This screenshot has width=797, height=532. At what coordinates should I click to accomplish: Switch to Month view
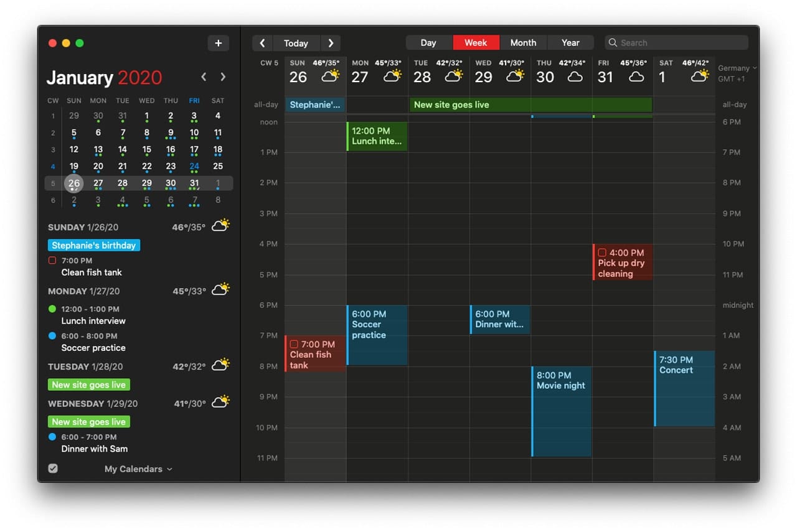pos(523,43)
